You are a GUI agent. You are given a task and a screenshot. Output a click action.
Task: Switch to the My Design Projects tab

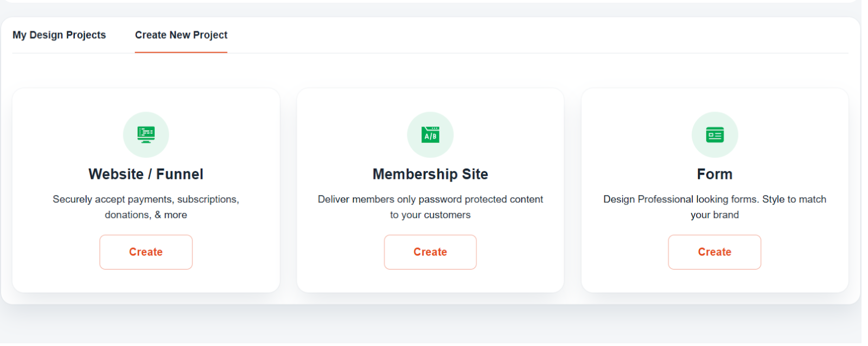(59, 35)
